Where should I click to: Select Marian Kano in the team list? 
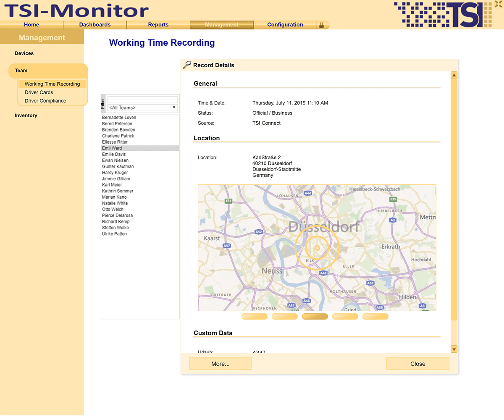tap(140, 197)
